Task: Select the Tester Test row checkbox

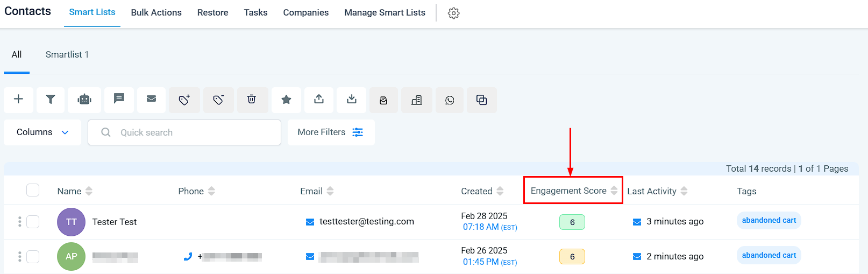Action: (x=33, y=222)
